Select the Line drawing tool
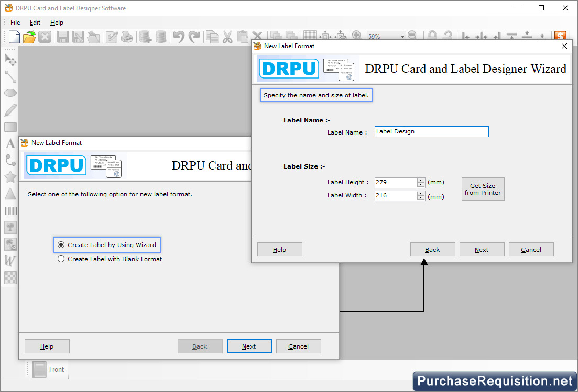The height and width of the screenshot is (392, 578). [10, 76]
